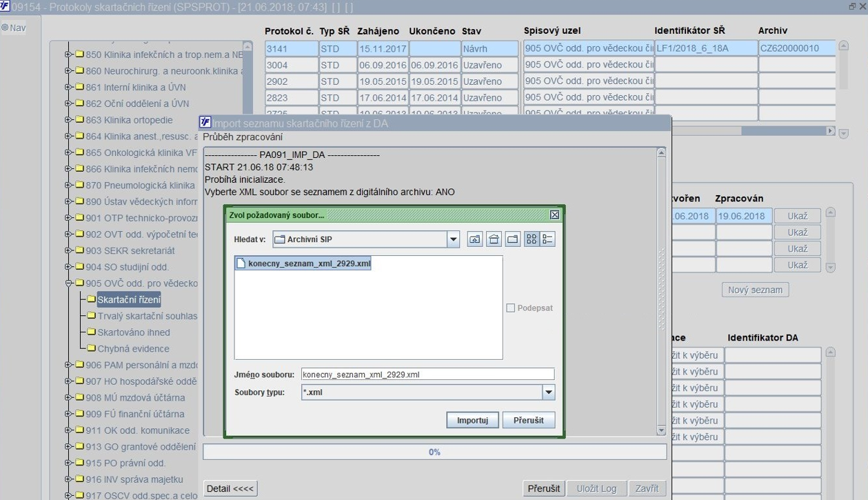Click Přerušit in the file chooser dialog

tap(529, 420)
